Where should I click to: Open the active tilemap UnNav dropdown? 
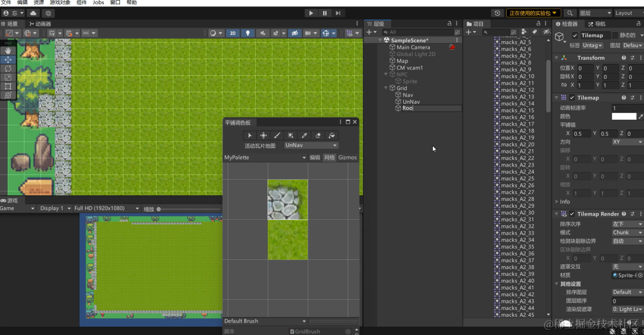[x=311, y=145]
